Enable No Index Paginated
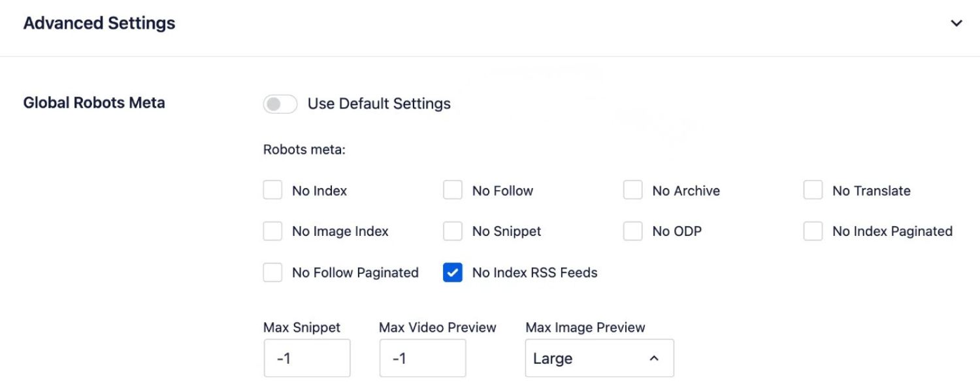This screenshot has height=392, width=980. click(x=813, y=231)
